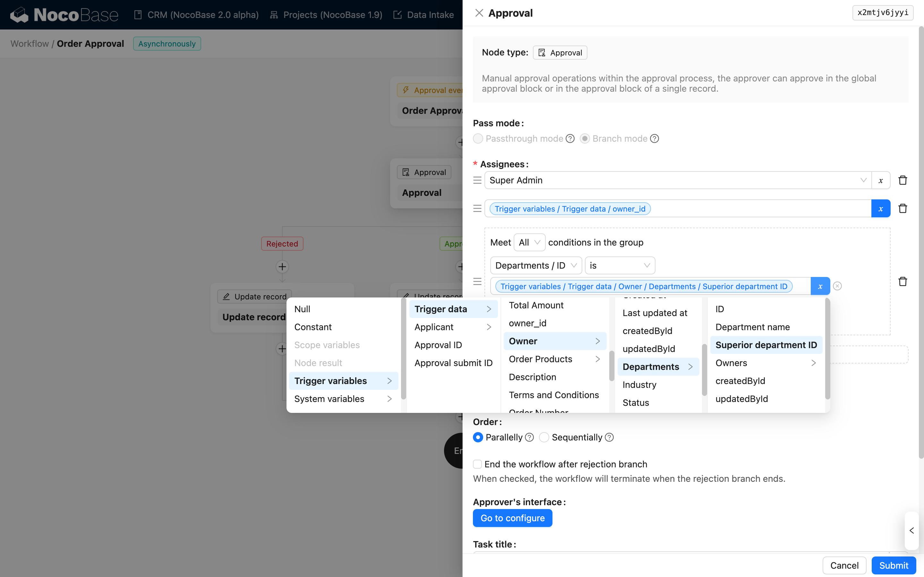Viewport: 924px width, 577px height.
Task: Click help icon next to Sequentially
Action: pyautogui.click(x=610, y=437)
